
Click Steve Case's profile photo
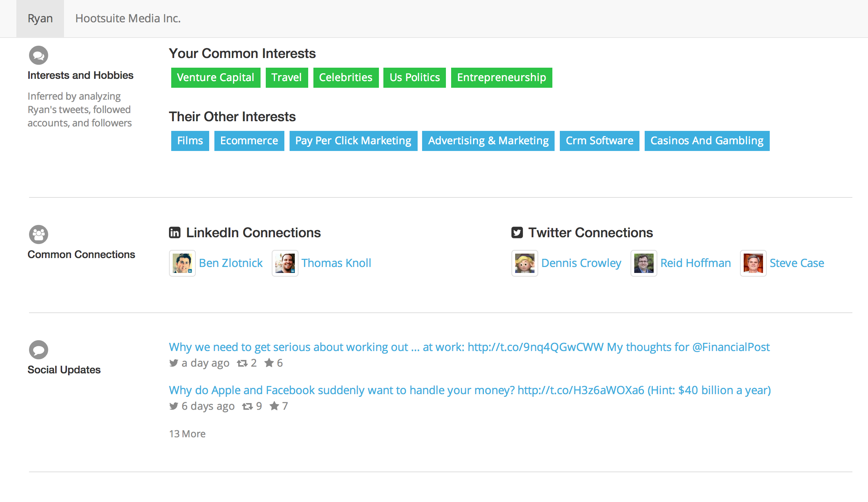(753, 263)
